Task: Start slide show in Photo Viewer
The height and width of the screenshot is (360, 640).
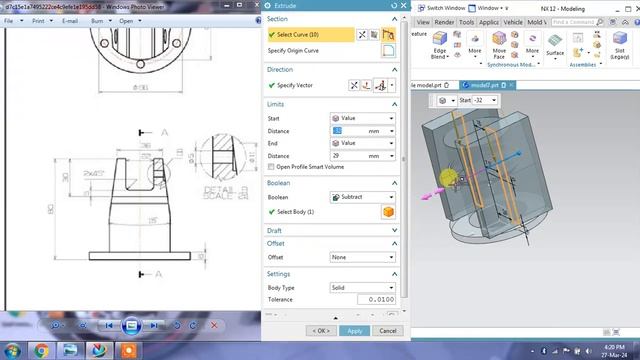Action: 131,325
